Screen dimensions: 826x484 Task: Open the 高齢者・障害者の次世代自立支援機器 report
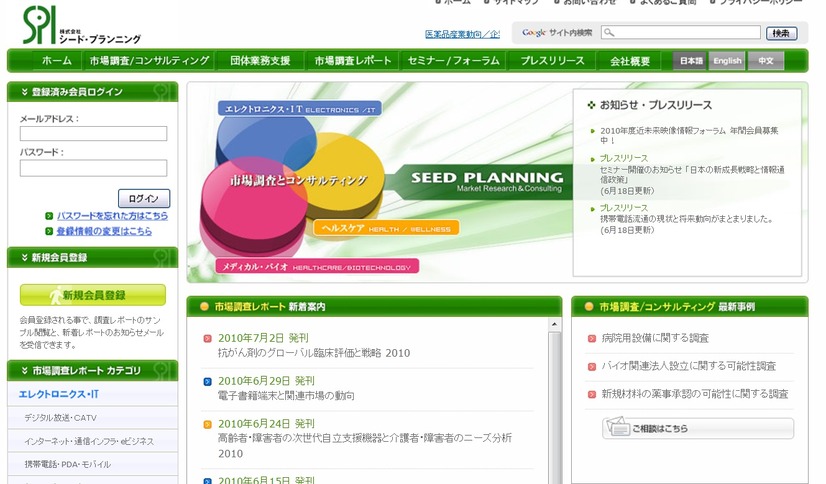coord(365,446)
